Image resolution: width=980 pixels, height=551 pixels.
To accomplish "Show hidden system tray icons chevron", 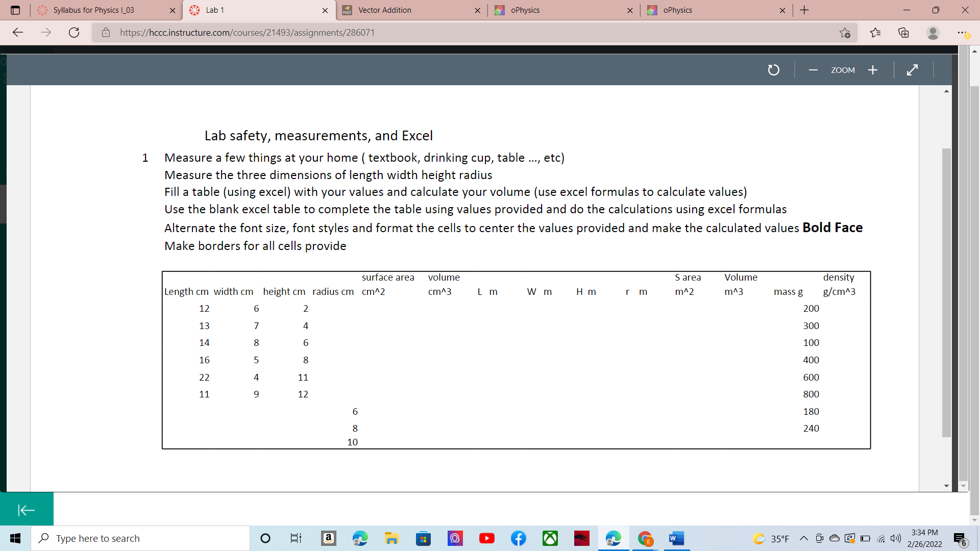I will coord(803,538).
